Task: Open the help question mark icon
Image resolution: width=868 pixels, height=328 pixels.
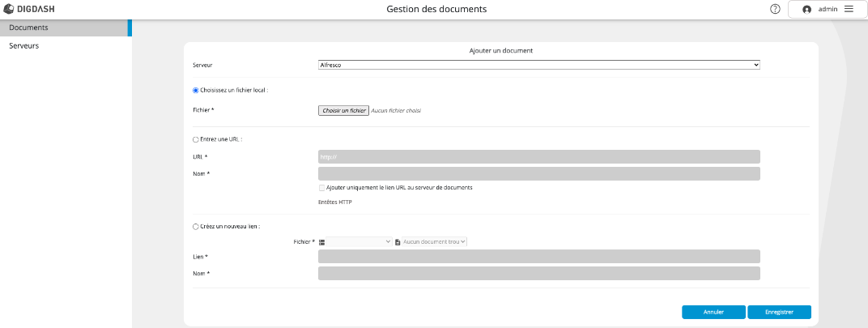Action: point(775,9)
